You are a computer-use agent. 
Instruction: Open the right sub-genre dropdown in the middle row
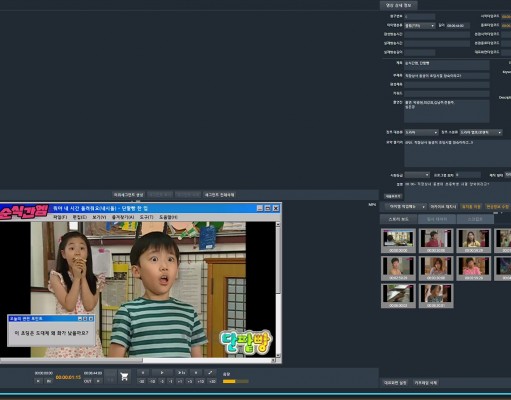(x=481, y=132)
